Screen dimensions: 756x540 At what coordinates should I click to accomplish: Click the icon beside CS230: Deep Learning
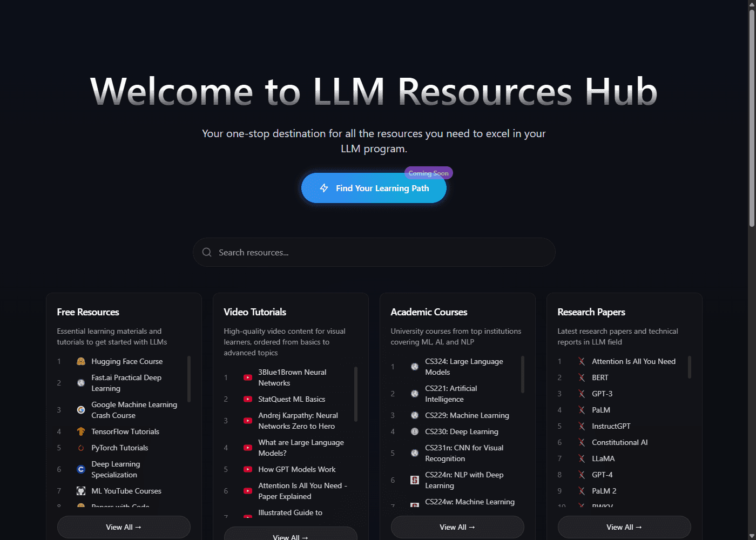point(415,431)
